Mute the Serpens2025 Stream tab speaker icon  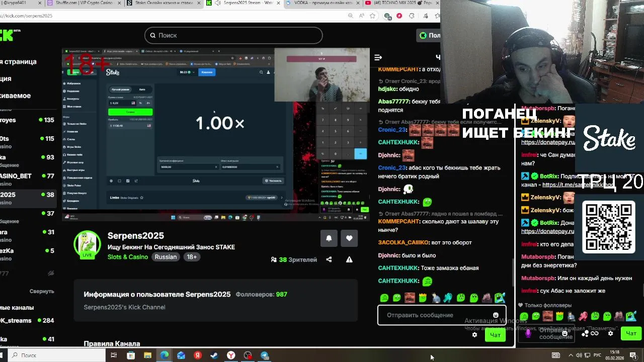(217, 3)
